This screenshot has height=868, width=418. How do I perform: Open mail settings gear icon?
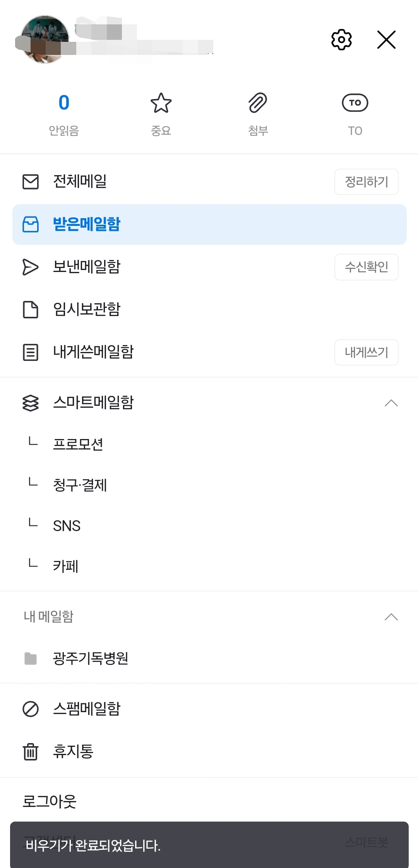pos(341,39)
